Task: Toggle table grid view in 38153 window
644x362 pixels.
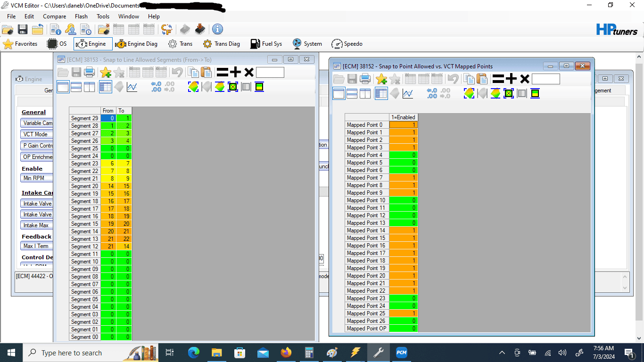Action: (106, 87)
